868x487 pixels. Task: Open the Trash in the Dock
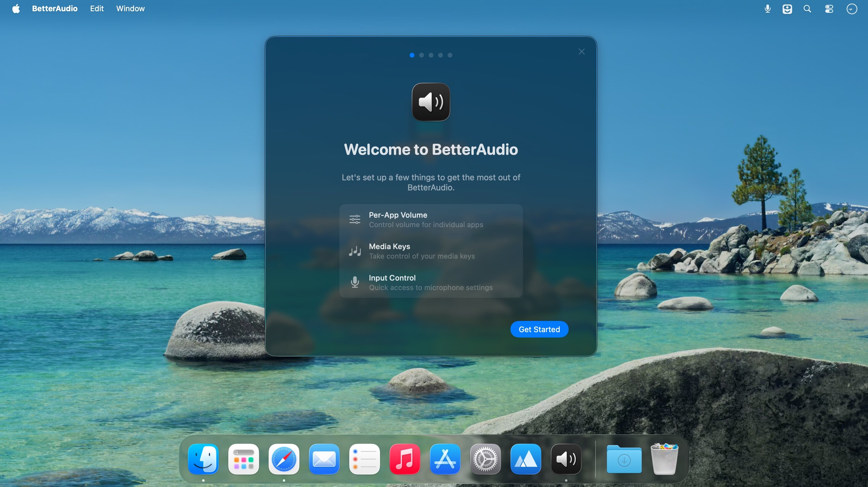664,459
